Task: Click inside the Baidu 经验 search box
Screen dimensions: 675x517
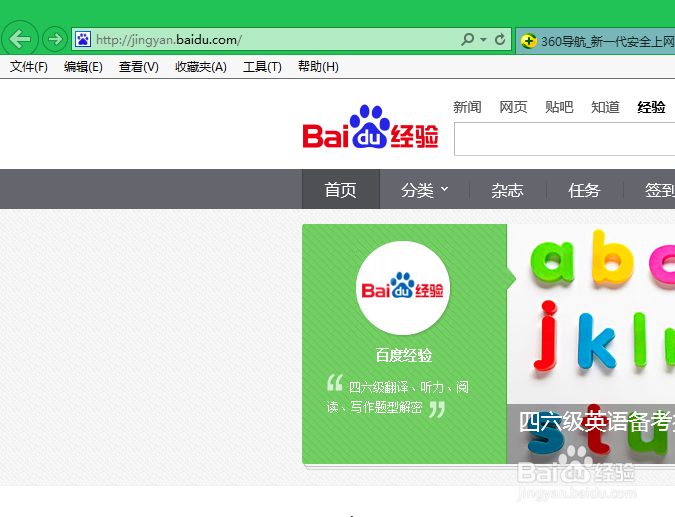Action: tap(564, 139)
